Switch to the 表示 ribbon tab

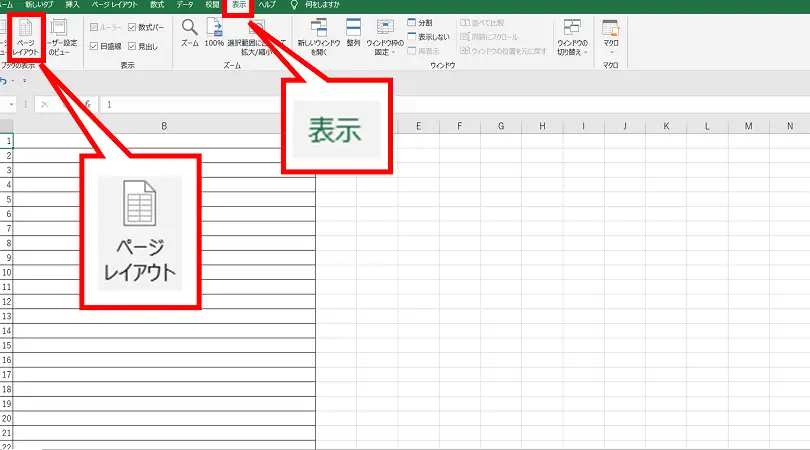click(x=238, y=5)
